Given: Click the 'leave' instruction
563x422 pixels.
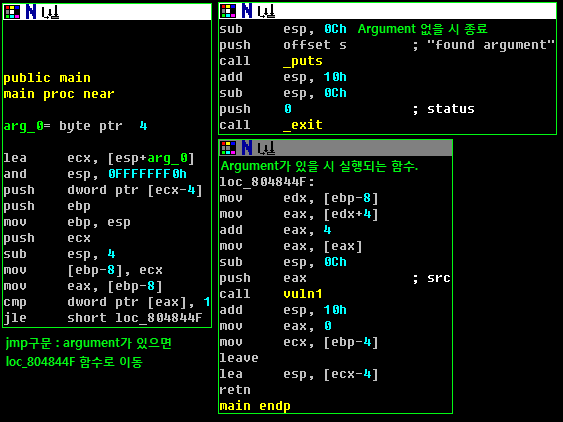Looking at the screenshot, I should pos(239,358).
